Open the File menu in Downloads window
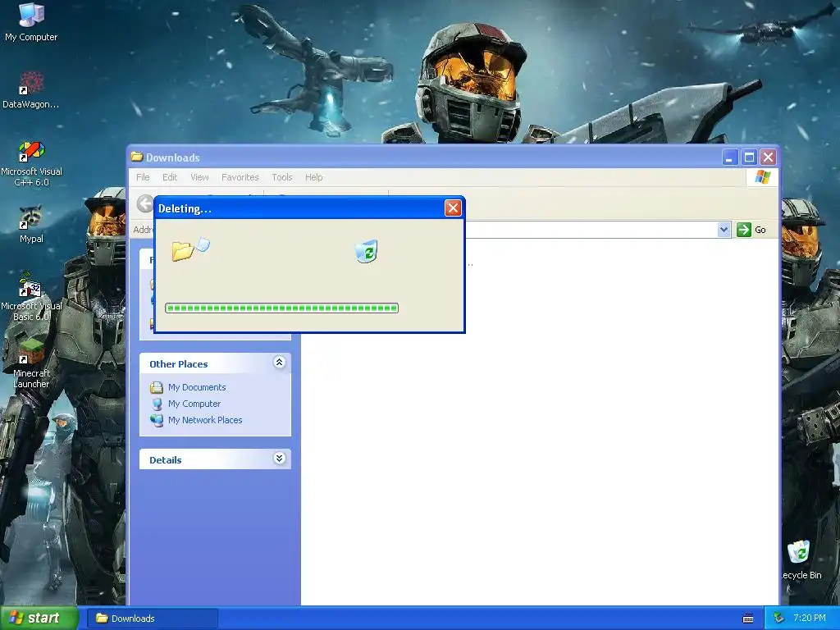This screenshot has width=840, height=630. 143,177
